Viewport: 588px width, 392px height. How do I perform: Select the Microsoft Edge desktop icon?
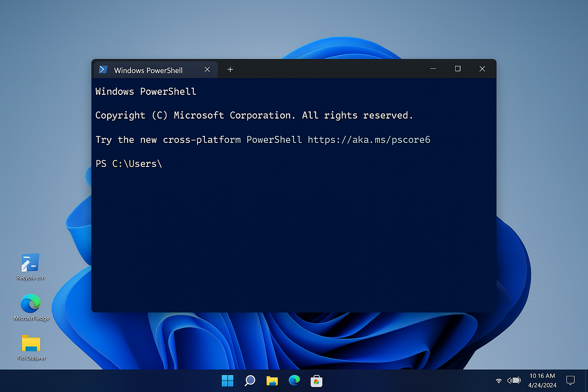[x=31, y=307]
